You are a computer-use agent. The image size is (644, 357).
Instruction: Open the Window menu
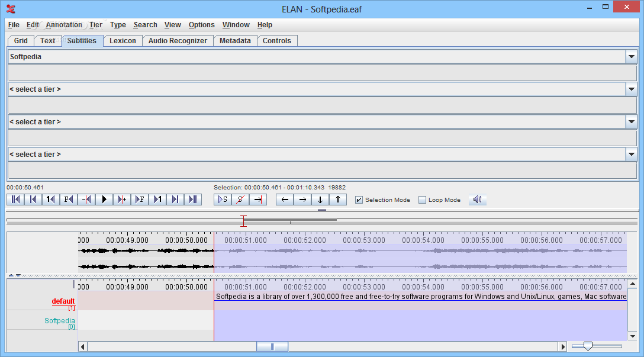pyautogui.click(x=236, y=25)
